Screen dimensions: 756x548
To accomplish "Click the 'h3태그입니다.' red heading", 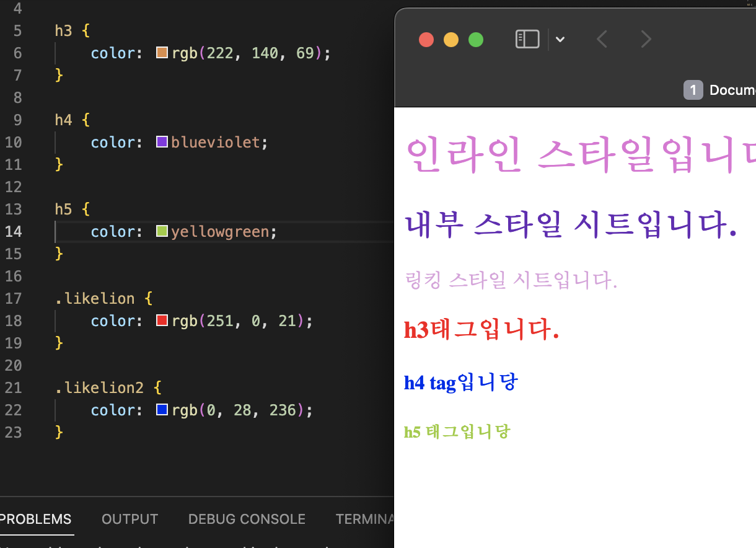I will (x=481, y=329).
